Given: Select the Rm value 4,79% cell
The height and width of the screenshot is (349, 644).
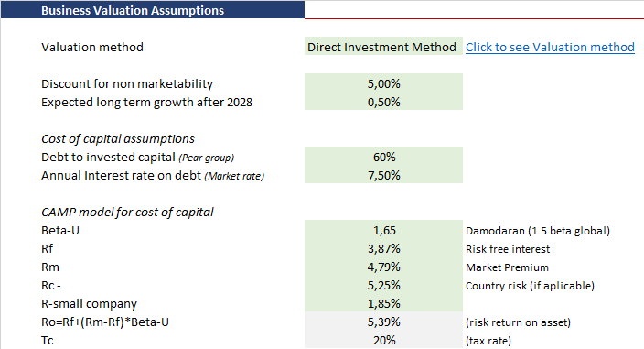Looking at the screenshot, I should point(383,267).
